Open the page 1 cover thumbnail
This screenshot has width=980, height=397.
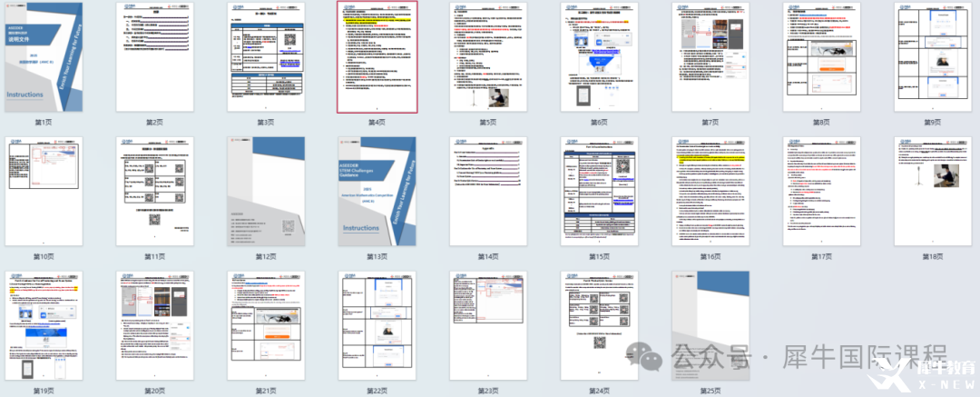44,55
